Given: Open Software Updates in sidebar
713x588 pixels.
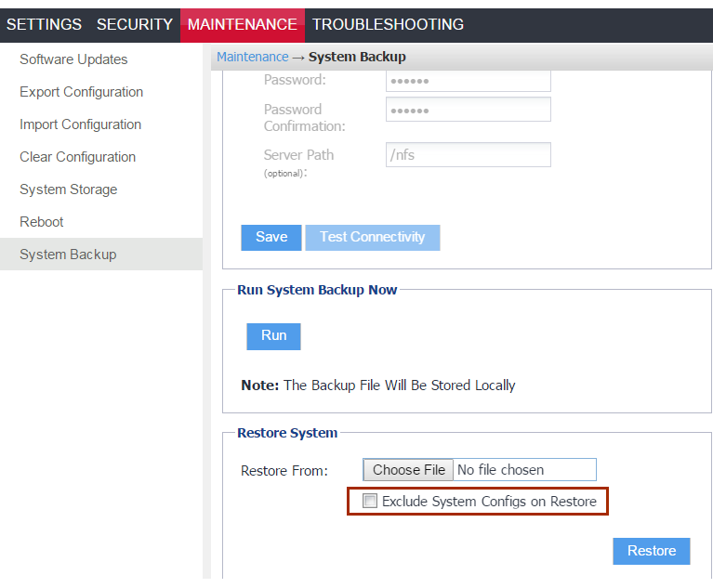Looking at the screenshot, I should coord(73,59).
